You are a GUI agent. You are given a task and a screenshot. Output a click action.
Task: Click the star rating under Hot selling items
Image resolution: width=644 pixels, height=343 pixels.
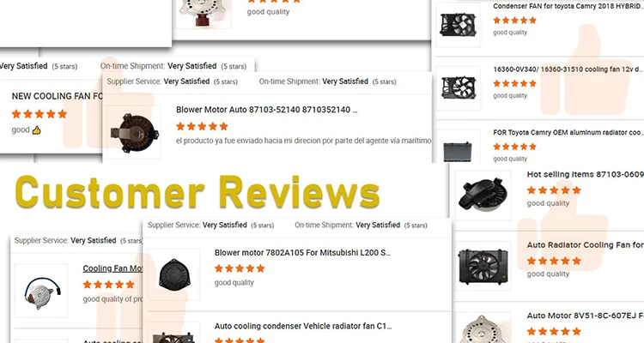point(554,190)
